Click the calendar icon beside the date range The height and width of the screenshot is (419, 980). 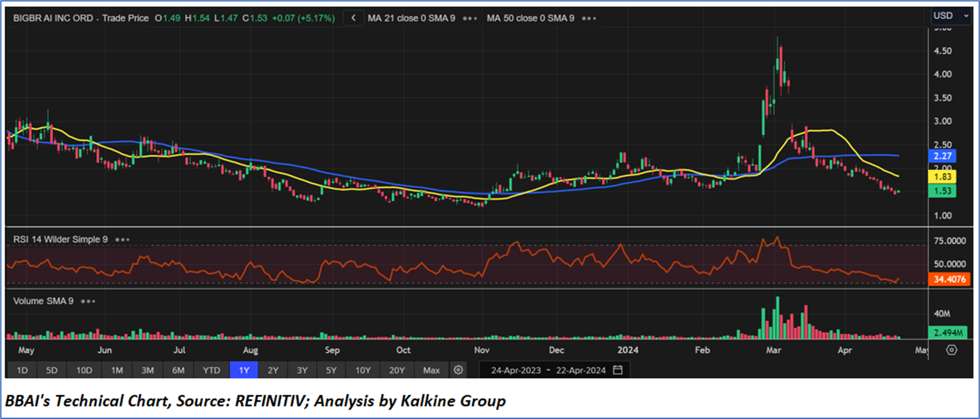[618, 370]
